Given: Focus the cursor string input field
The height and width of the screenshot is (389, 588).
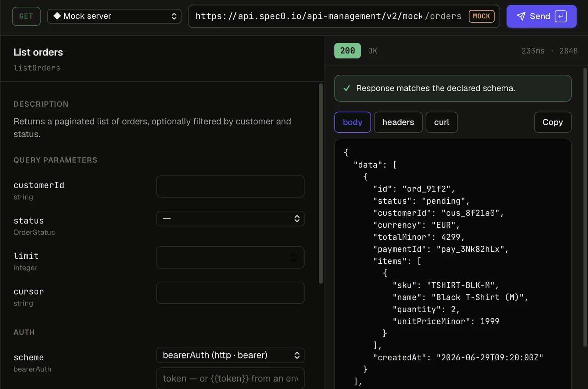Looking at the screenshot, I should point(230,293).
